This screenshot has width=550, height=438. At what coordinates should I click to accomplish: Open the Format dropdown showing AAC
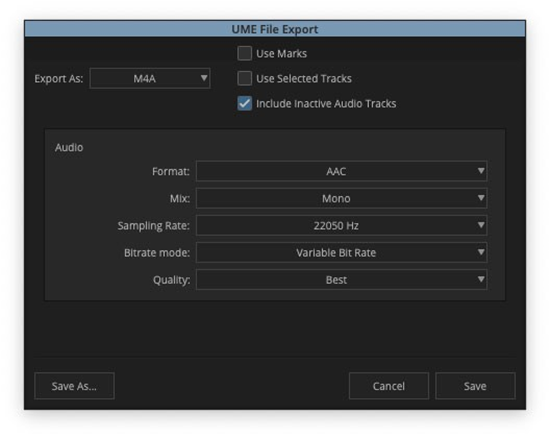point(342,171)
